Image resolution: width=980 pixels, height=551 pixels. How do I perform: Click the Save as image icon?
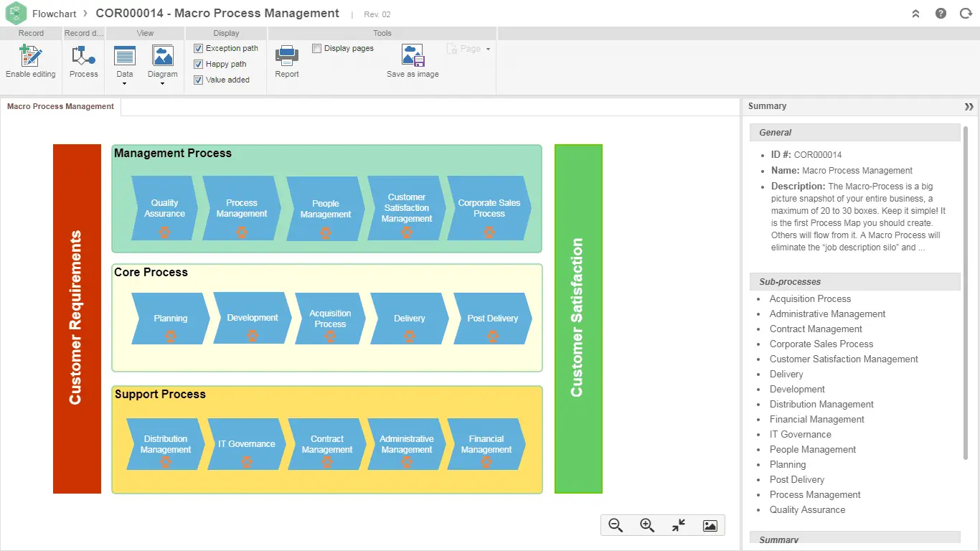click(413, 57)
